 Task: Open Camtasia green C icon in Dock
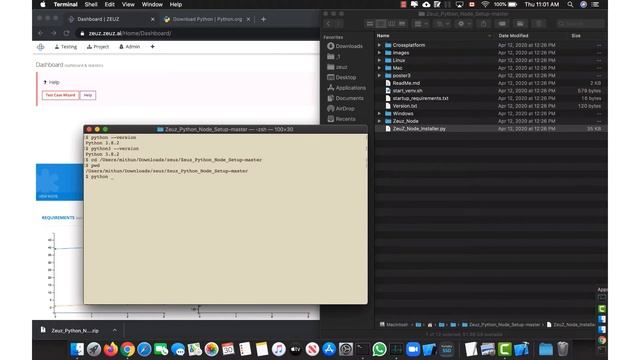(x=504, y=349)
